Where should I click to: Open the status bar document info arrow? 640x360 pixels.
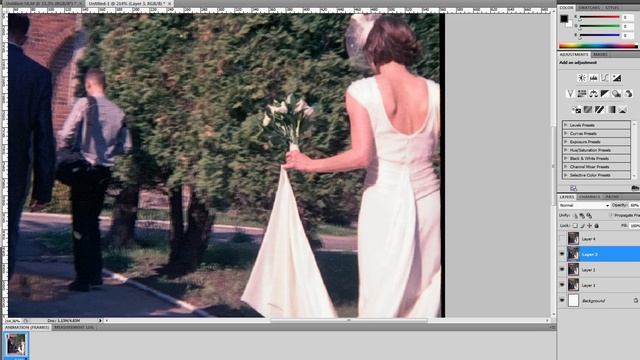pos(100,321)
